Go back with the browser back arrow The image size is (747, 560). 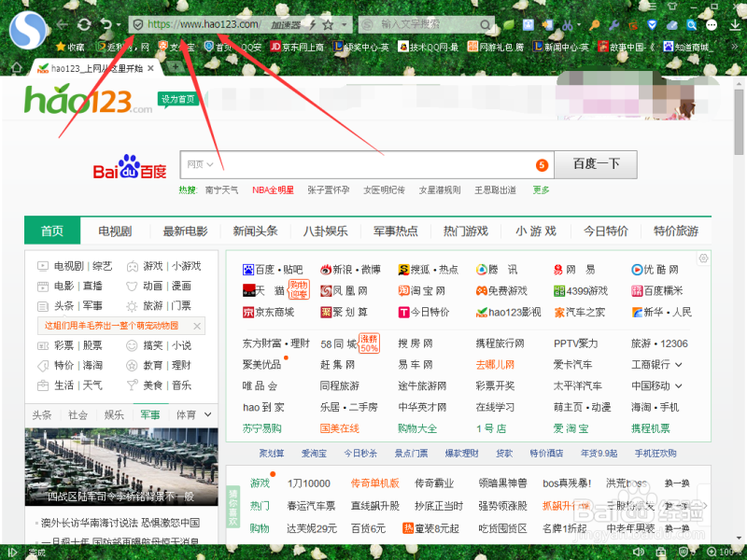tap(62, 24)
